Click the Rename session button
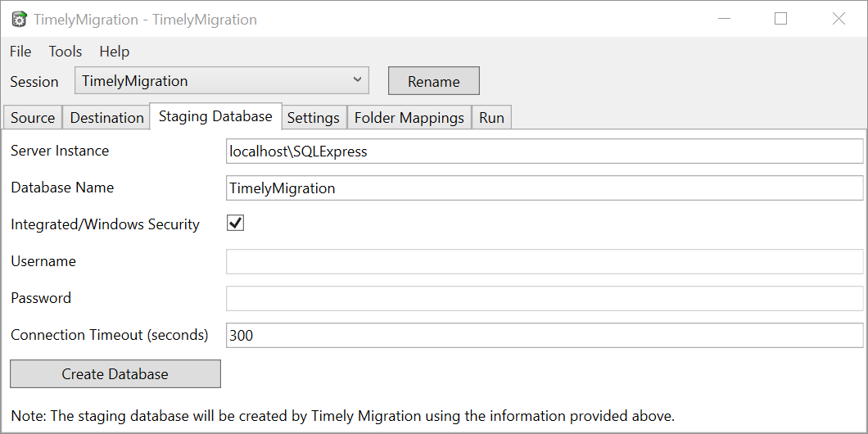Screen dimensions: 868x434 434,81
